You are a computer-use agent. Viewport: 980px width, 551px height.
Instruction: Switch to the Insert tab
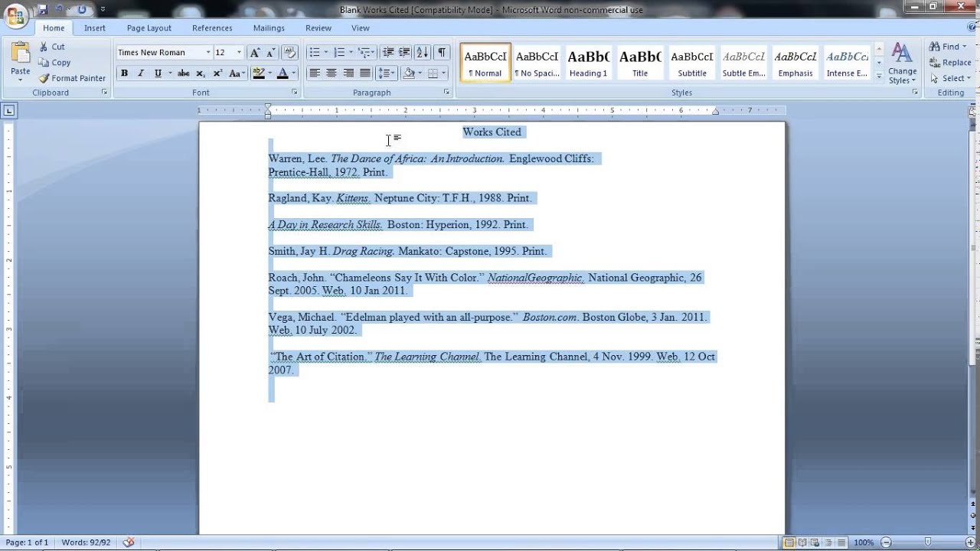pos(95,28)
